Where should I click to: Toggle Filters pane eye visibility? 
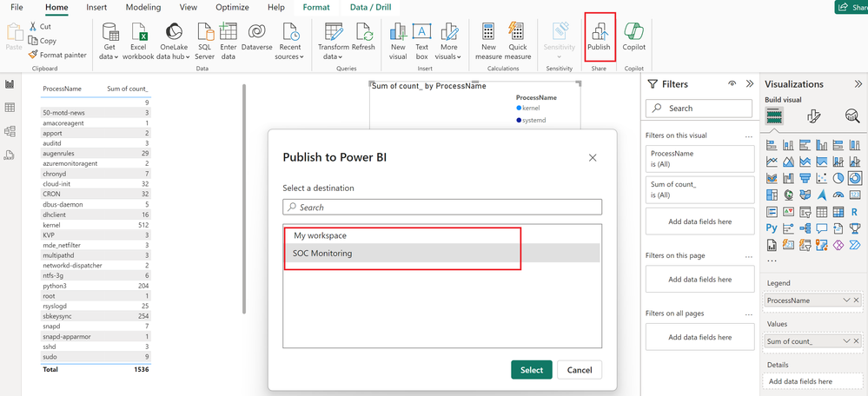tap(732, 84)
